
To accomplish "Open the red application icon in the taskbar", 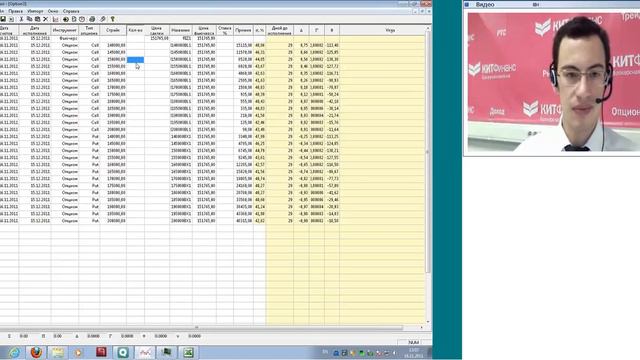I will coord(101,352).
